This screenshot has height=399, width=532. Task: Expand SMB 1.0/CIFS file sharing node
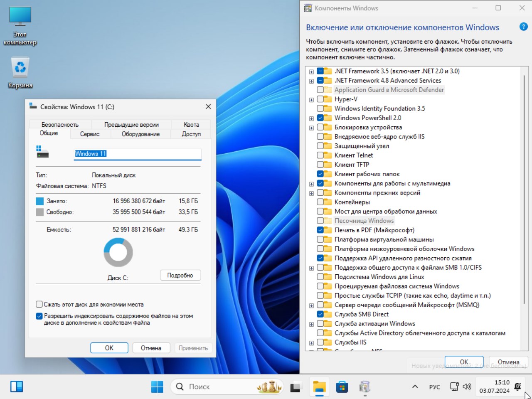311,268
